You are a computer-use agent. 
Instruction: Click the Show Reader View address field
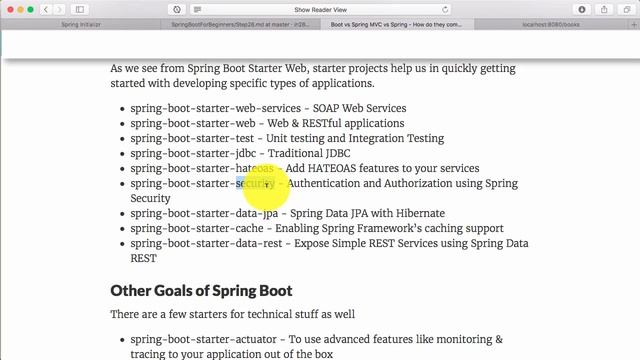320,9
